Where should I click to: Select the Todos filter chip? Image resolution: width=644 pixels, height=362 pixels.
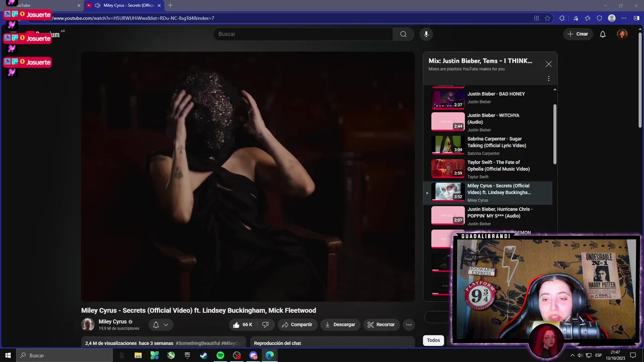tap(433, 340)
